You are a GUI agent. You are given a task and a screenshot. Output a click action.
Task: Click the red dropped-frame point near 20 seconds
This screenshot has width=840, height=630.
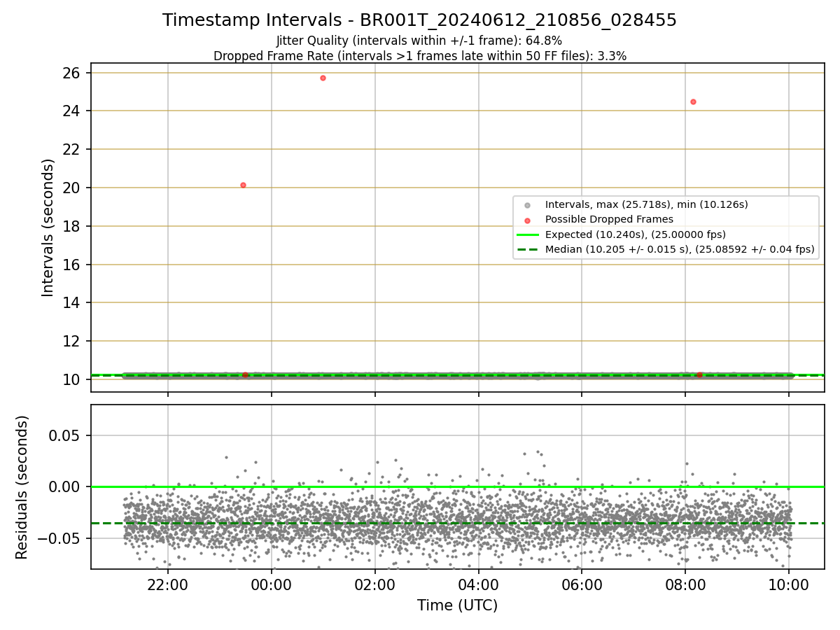point(243,185)
